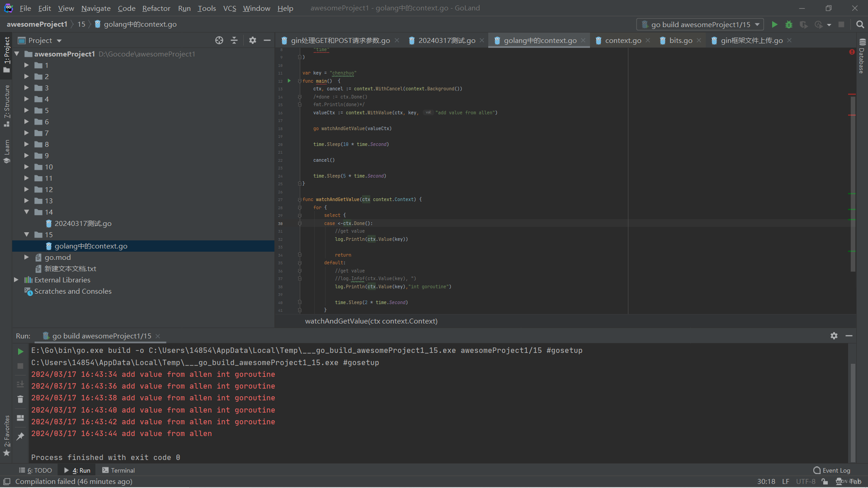The width and height of the screenshot is (868, 488).
Task: Switch to the context.go editor tab
Action: (623, 40)
